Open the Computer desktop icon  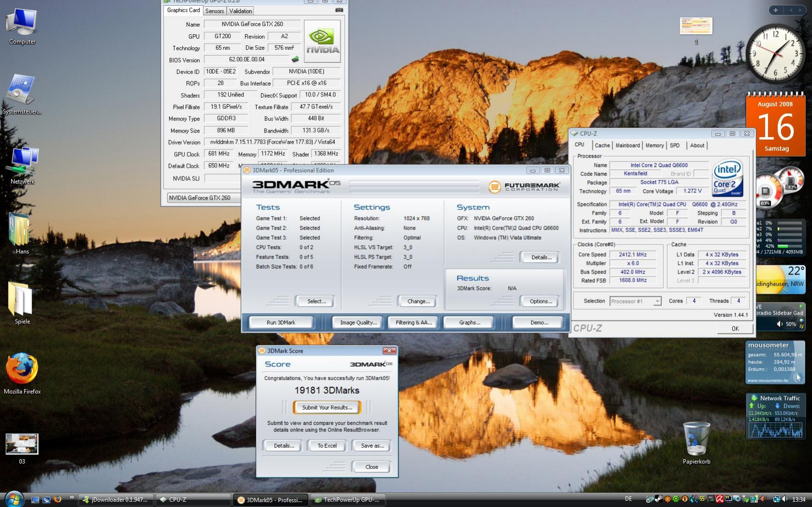coord(22,27)
